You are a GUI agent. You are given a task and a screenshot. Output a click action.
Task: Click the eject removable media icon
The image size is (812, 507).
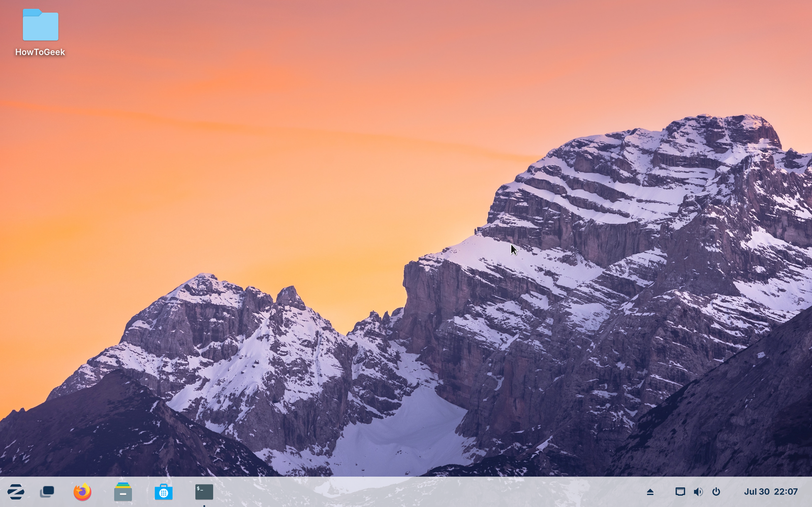pos(650,491)
